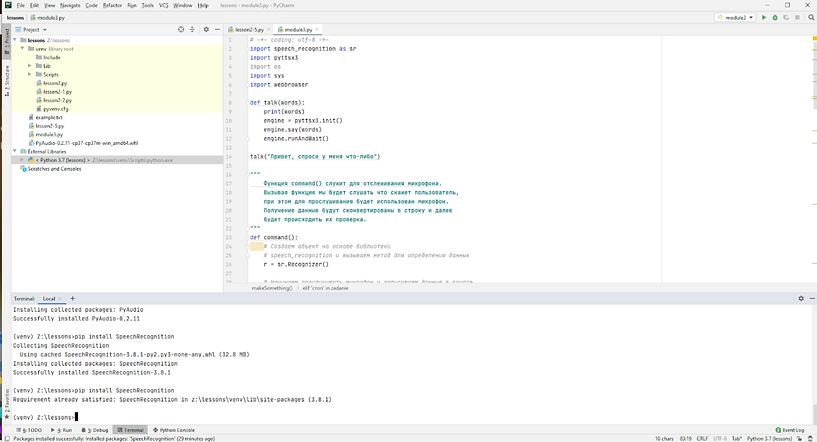Close the lesson2-5.py editor tab

[x=268, y=30]
